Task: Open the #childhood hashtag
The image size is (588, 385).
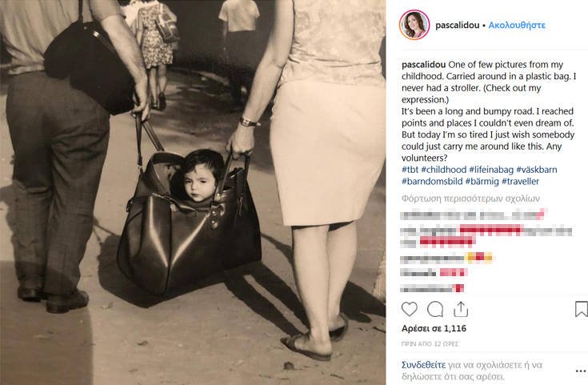Action: [444, 170]
